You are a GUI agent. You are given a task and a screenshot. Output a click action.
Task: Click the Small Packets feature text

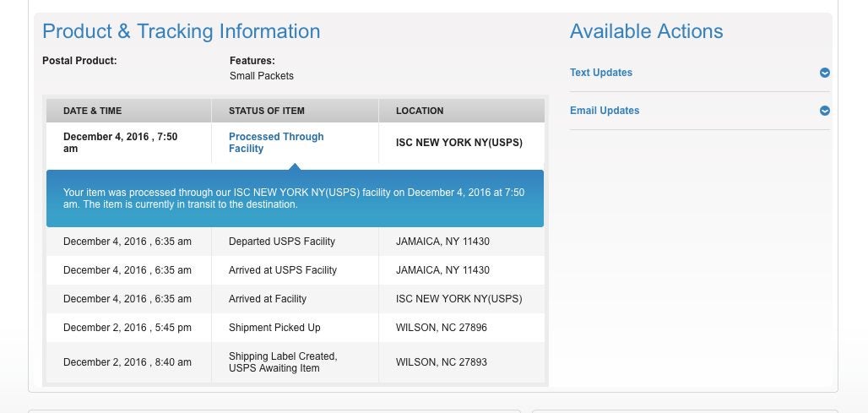pos(261,76)
